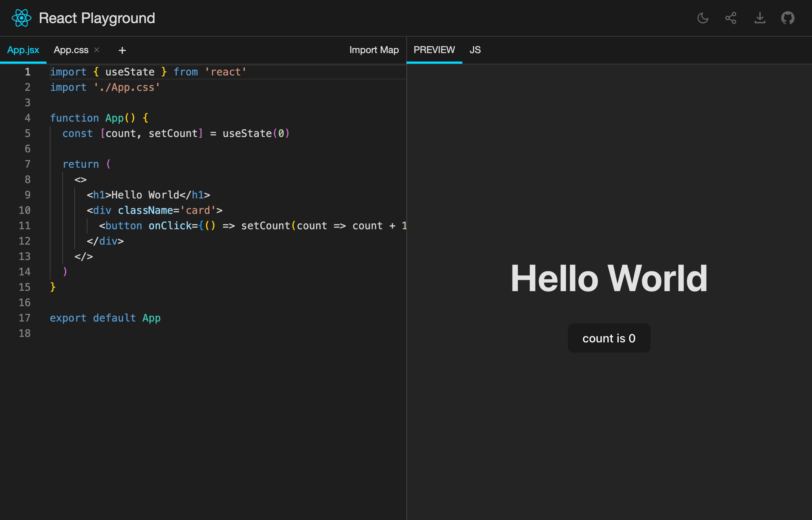This screenshot has height=520, width=812.
Task: Click the React logo icon
Action: click(21, 18)
